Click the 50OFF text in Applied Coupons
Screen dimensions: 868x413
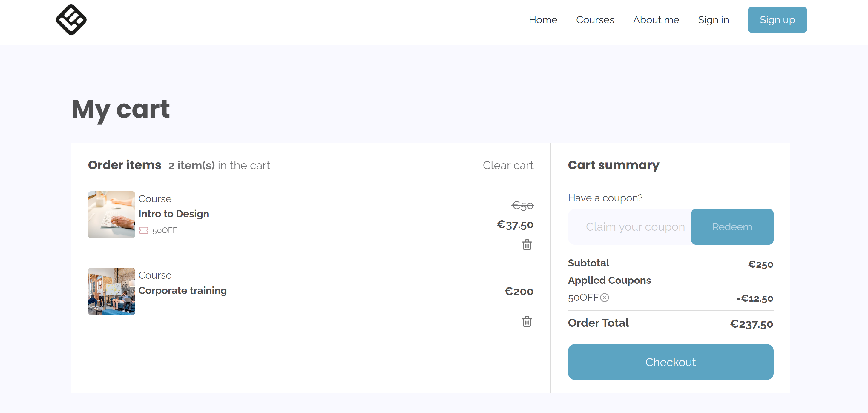coord(583,298)
